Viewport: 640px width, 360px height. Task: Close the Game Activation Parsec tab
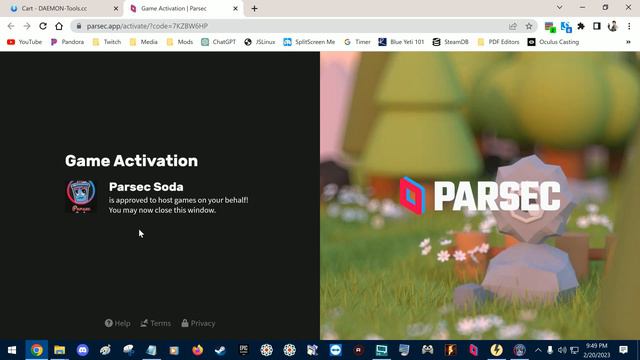(x=236, y=8)
